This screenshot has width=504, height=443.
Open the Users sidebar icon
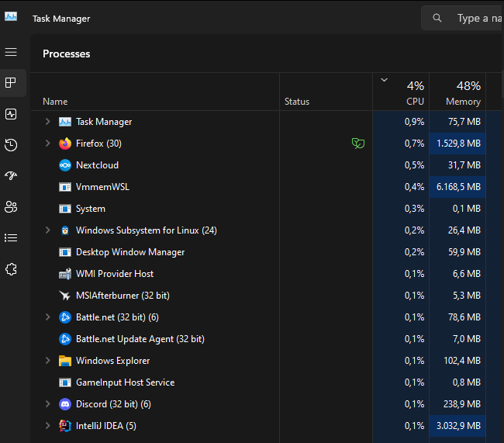pos(11,207)
